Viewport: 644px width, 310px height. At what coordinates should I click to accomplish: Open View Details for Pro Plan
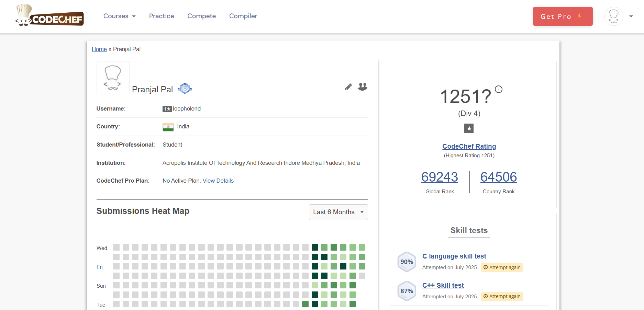[x=218, y=181]
